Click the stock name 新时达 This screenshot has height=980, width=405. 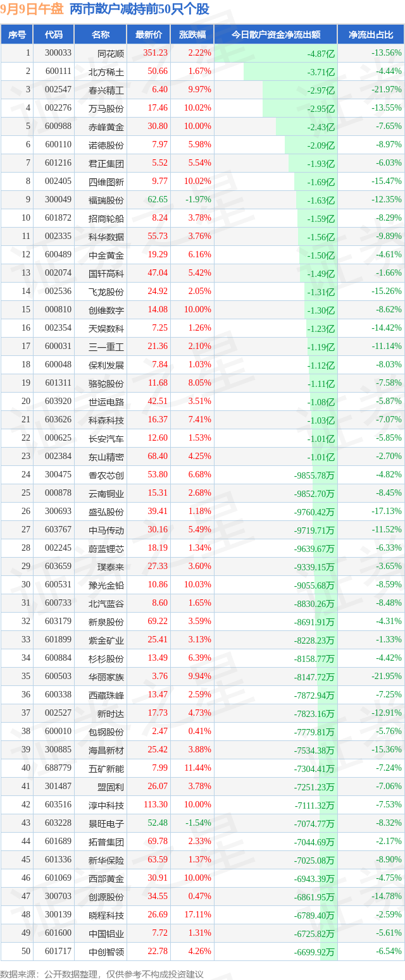(111, 713)
